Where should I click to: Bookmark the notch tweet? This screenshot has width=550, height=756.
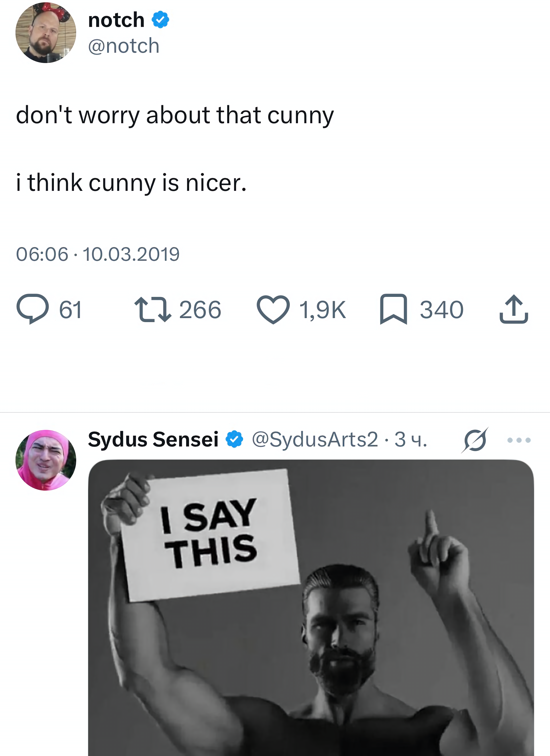[393, 309]
